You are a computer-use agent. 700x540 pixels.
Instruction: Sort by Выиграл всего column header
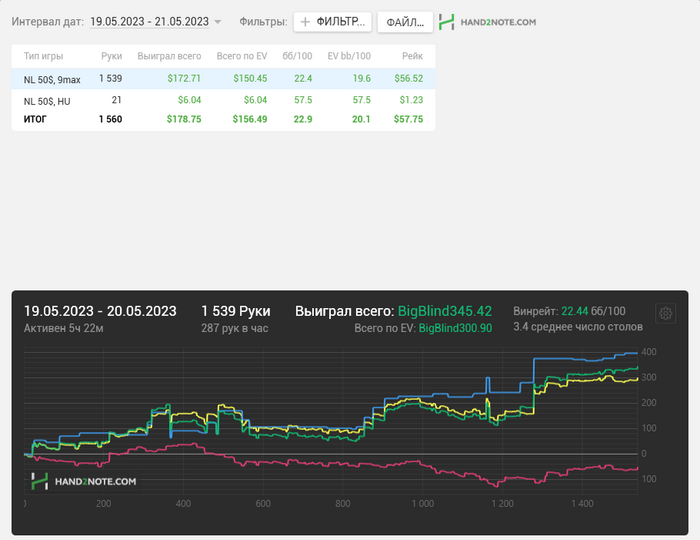tap(169, 56)
